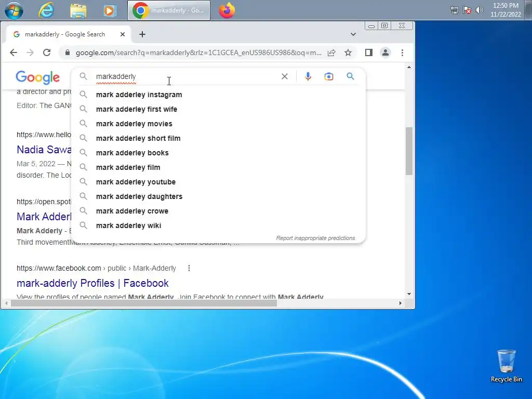
Task: Click the vertical scrollbar thumb
Action: tap(409, 151)
